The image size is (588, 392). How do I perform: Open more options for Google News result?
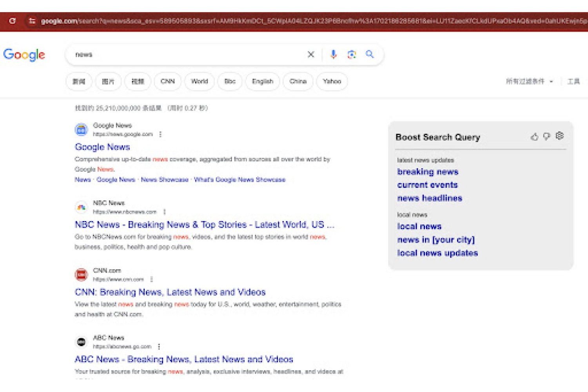pos(160,134)
